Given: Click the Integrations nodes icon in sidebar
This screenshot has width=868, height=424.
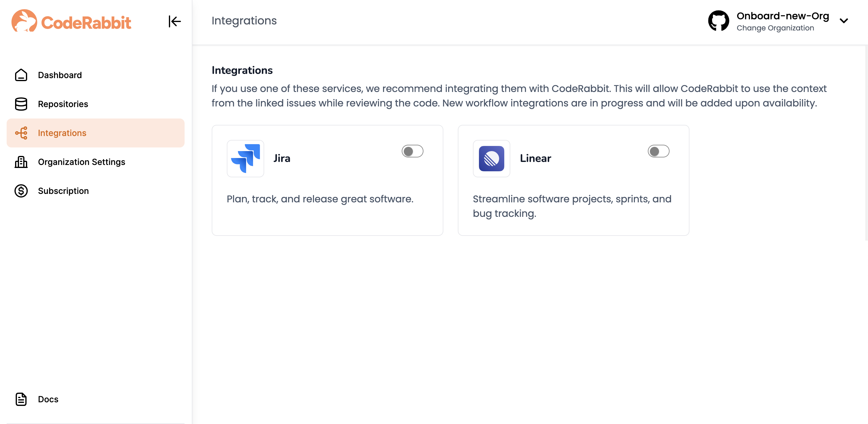Looking at the screenshot, I should [x=21, y=133].
